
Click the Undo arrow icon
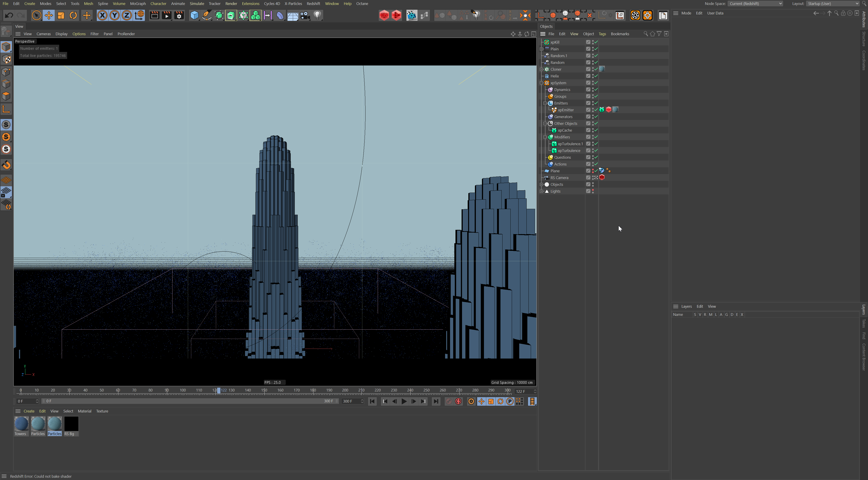point(9,16)
